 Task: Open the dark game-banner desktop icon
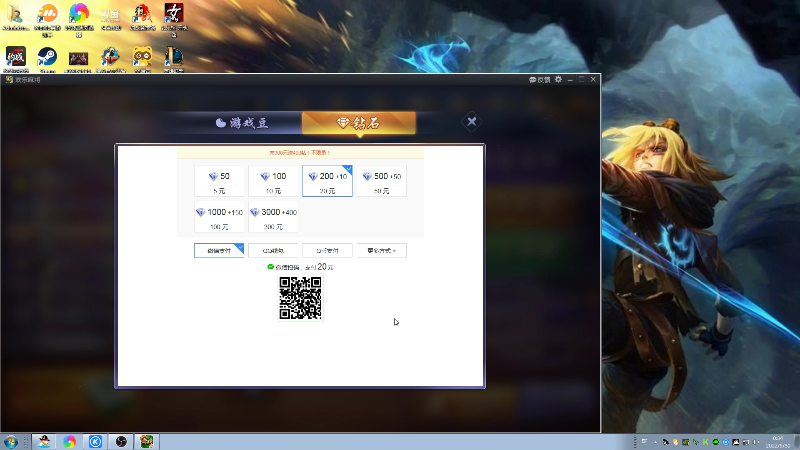click(79, 60)
